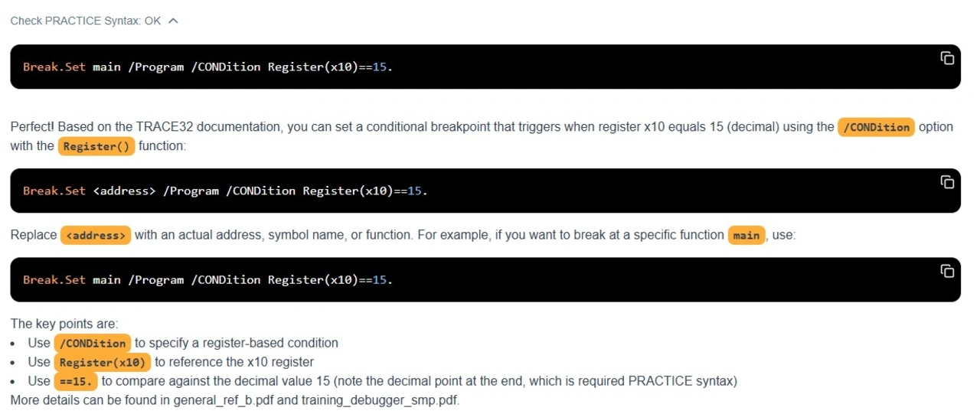This screenshot has width=980, height=414.
Task: Click the "Check PRACTICE Syntax: OK" label
Action: pos(85,21)
